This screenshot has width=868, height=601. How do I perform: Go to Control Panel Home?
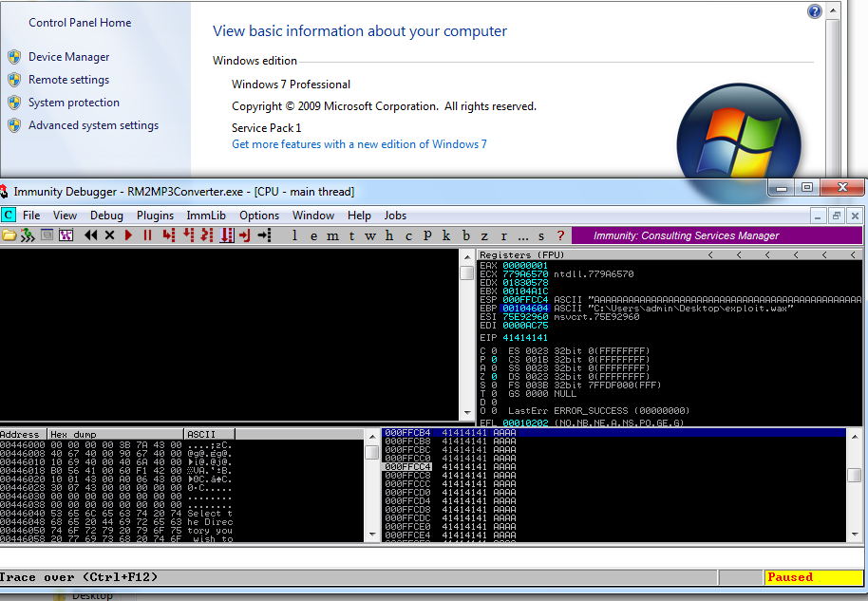[80, 23]
